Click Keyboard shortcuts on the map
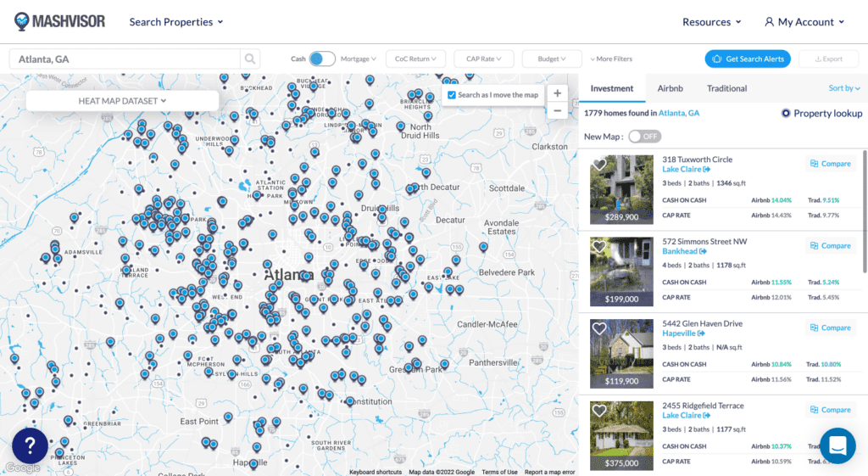Viewport: 868px width, 476px height. click(x=376, y=472)
